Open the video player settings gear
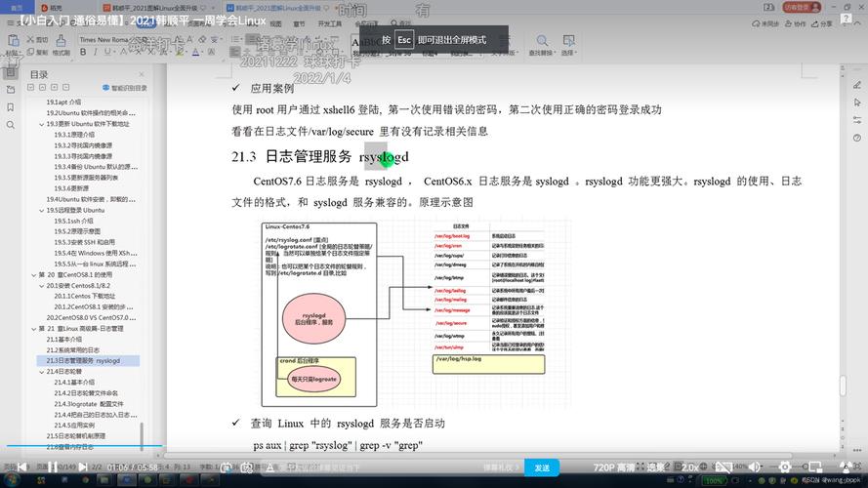868x488 pixels. pos(784,467)
